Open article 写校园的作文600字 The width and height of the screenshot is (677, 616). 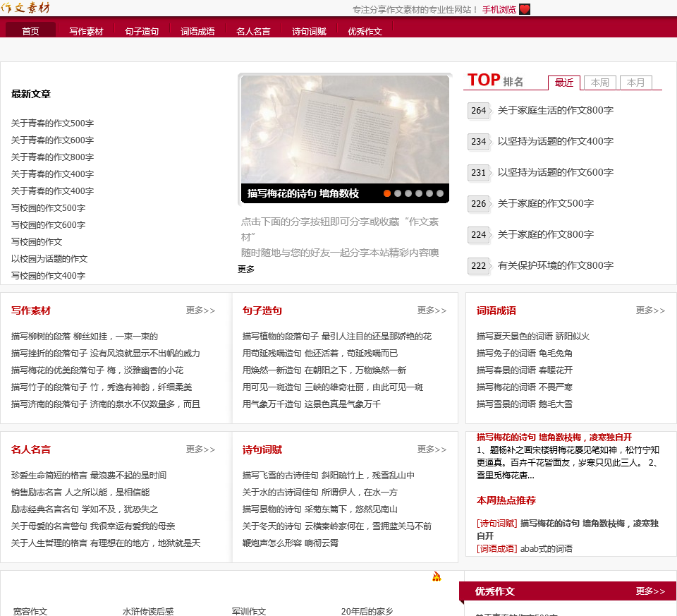tap(48, 224)
